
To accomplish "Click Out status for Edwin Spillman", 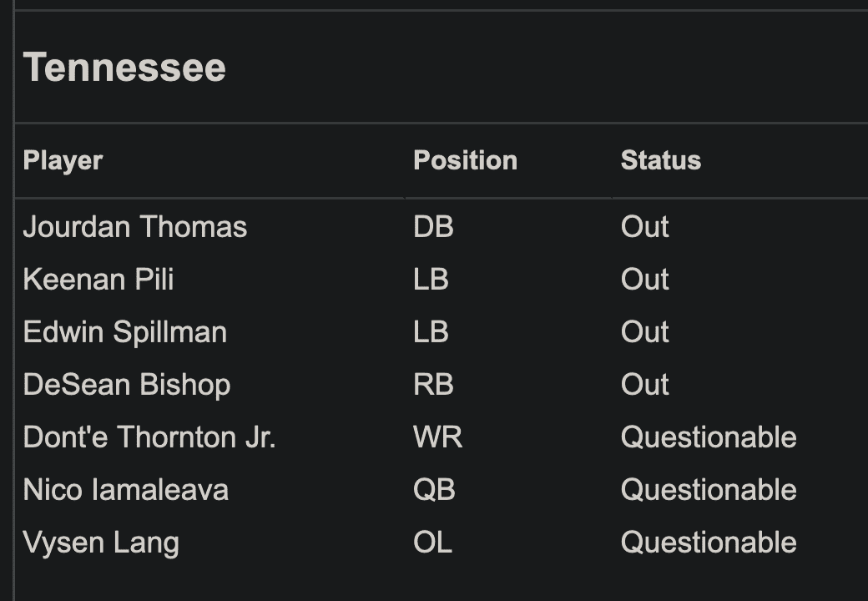I will click(644, 332).
